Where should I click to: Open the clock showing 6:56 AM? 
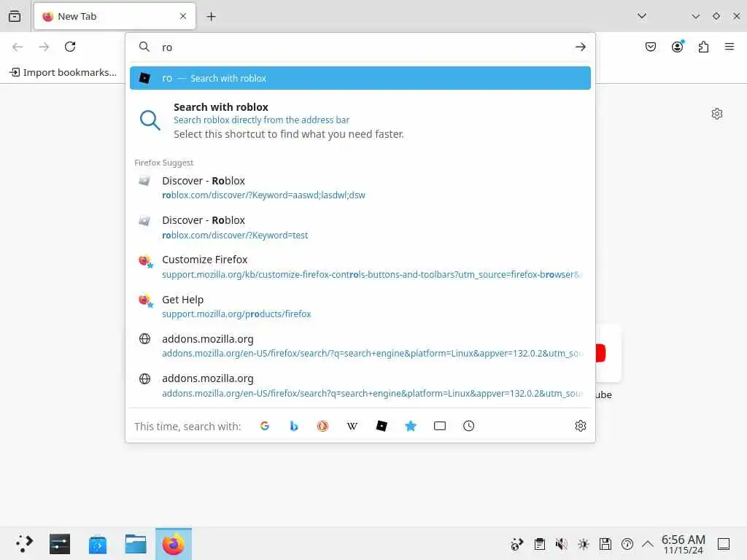point(684,544)
